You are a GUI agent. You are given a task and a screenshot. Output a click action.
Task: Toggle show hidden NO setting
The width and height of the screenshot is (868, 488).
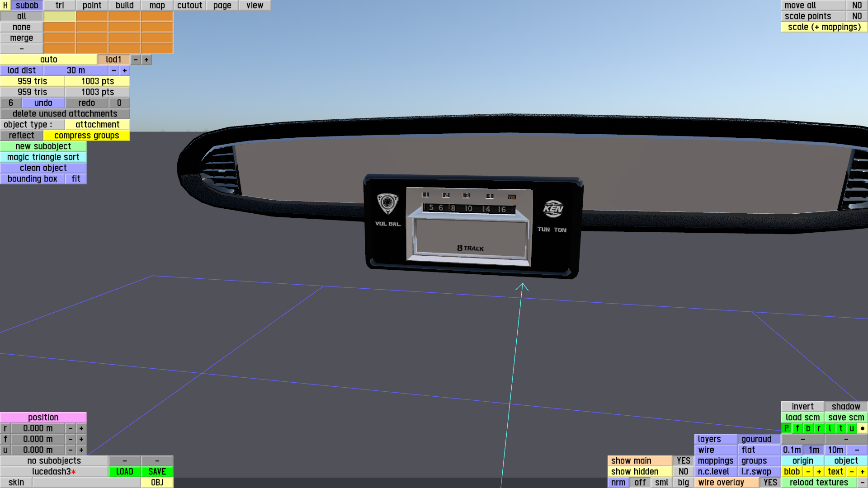(683, 472)
